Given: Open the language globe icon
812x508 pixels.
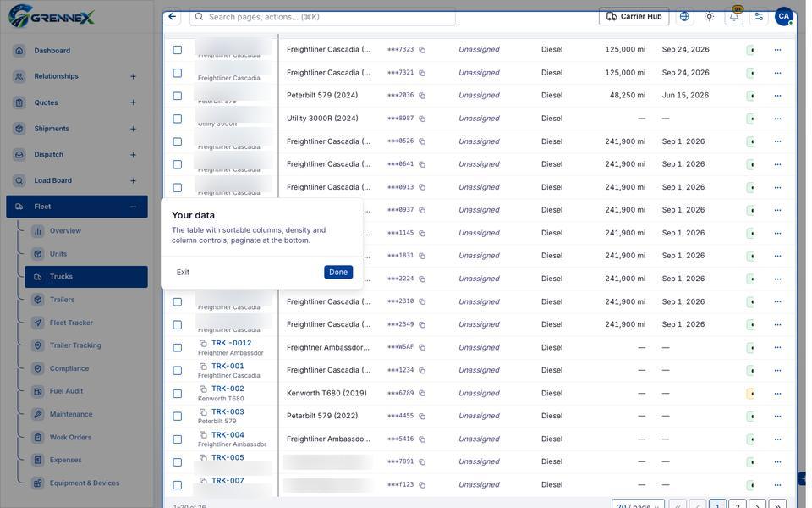Looking at the screenshot, I should pyautogui.click(x=684, y=17).
